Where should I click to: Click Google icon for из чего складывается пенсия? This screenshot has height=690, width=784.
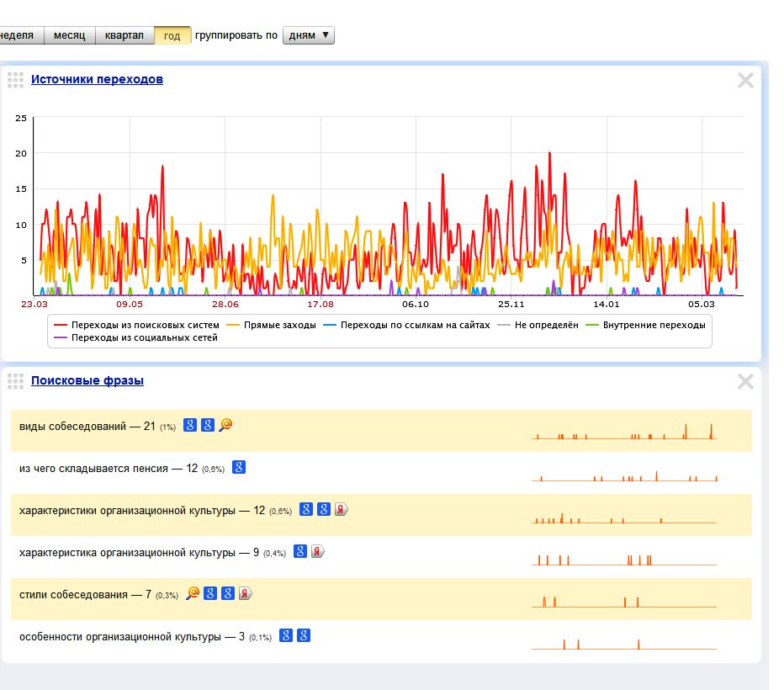[x=239, y=467]
